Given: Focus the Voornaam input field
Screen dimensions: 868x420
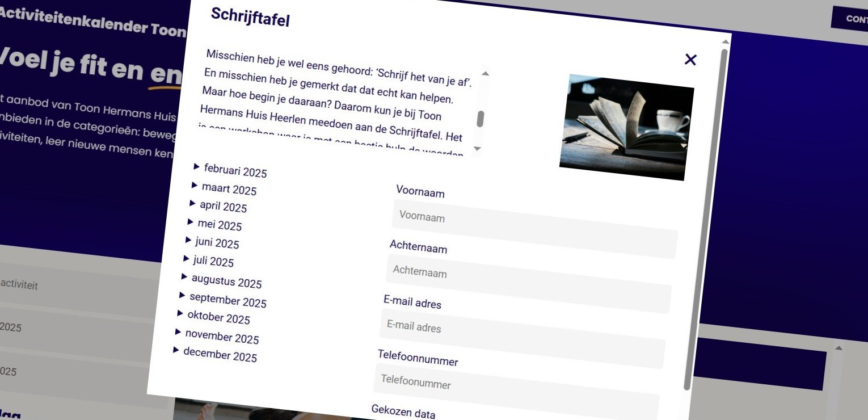Looking at the screenshot, I should point(534,229).
